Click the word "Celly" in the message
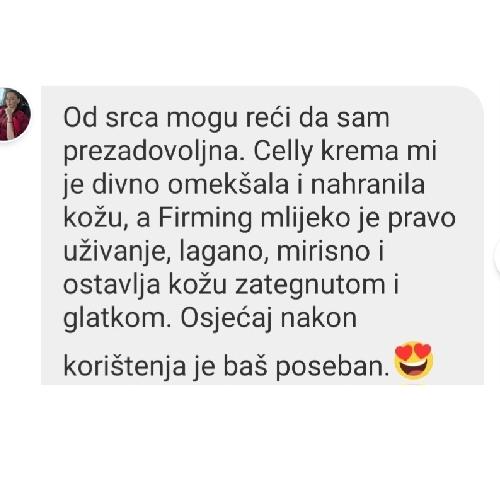Image resolution: width=500 pixels, height=500 pixels. 283,153
